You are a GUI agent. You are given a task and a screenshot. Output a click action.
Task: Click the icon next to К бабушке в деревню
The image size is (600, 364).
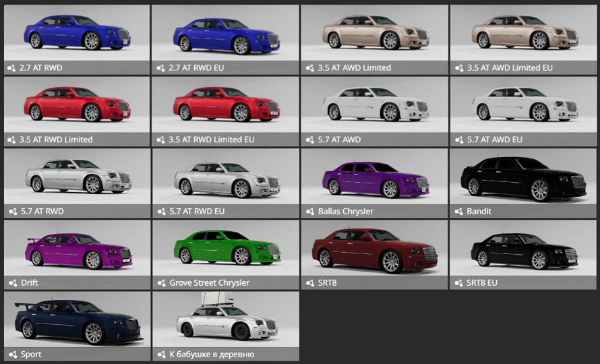tap(160, 355)
